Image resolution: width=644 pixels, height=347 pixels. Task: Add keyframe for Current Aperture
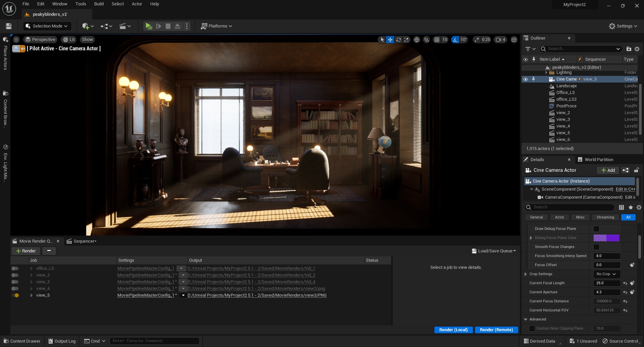[x=632, y=292]
